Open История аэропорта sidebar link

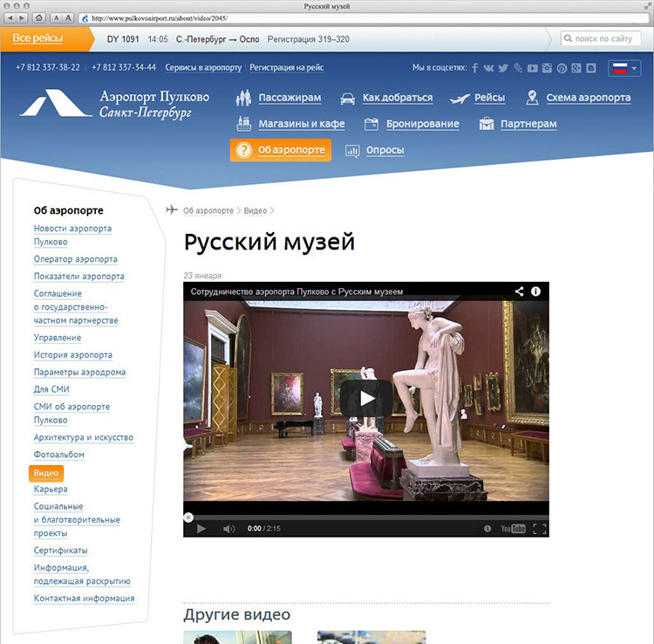coord(73,355)
